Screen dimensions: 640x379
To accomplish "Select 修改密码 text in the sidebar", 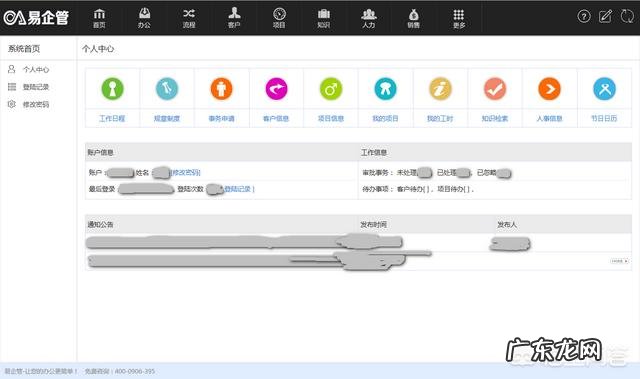I will [x=36, y=104].
